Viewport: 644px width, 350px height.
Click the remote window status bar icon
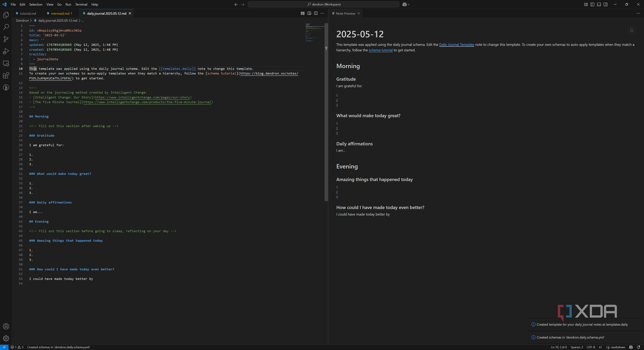[x=4, y=347]
